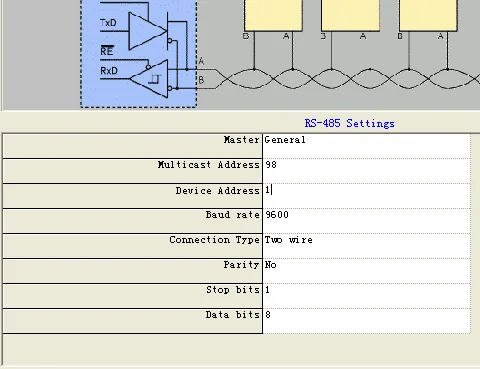The image size is (480, 369).
Task: Click the Stop bits label
Action: coord(233,290)
